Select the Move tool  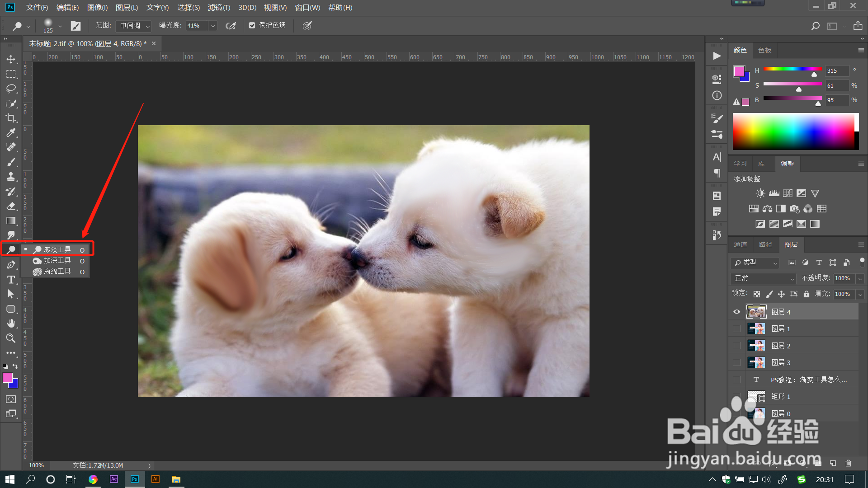coord(11,59)
